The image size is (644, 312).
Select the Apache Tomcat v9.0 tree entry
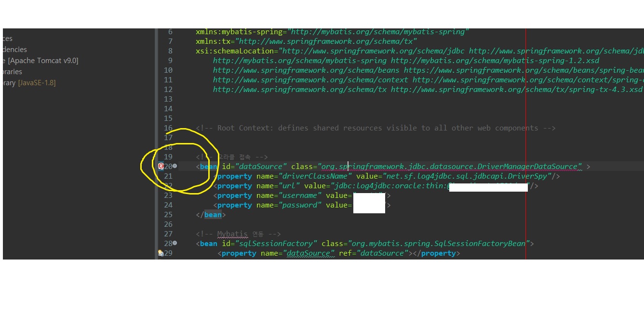pyautogui.click(x=40, y=60)
